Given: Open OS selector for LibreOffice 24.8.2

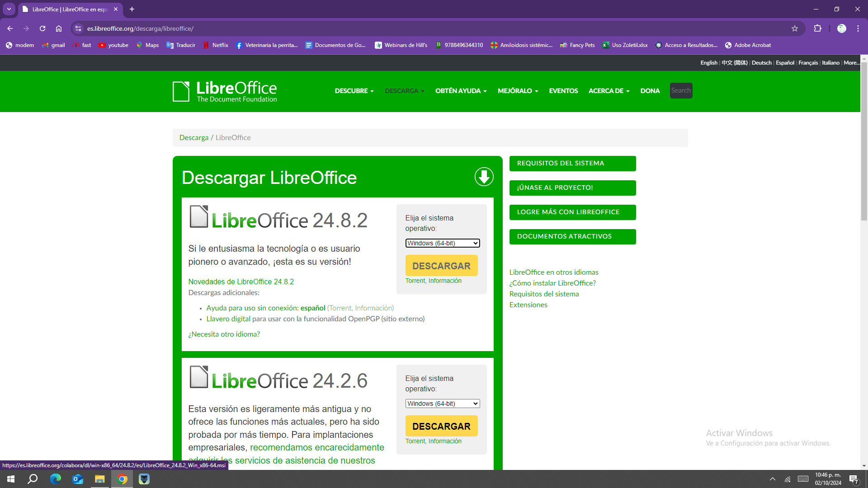Looking at the screenshot, I should 442,243.
